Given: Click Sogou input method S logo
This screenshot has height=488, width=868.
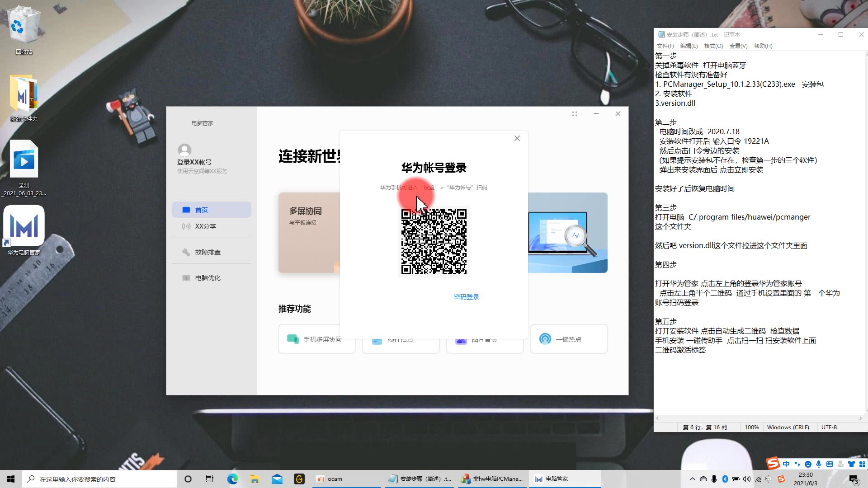Looking at the screenshot, I should tap(773, 463).
